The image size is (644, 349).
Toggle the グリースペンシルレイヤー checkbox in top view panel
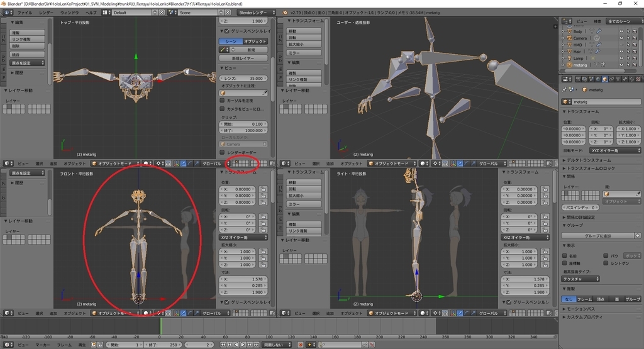pyautogui.click(x=226, y=31)
